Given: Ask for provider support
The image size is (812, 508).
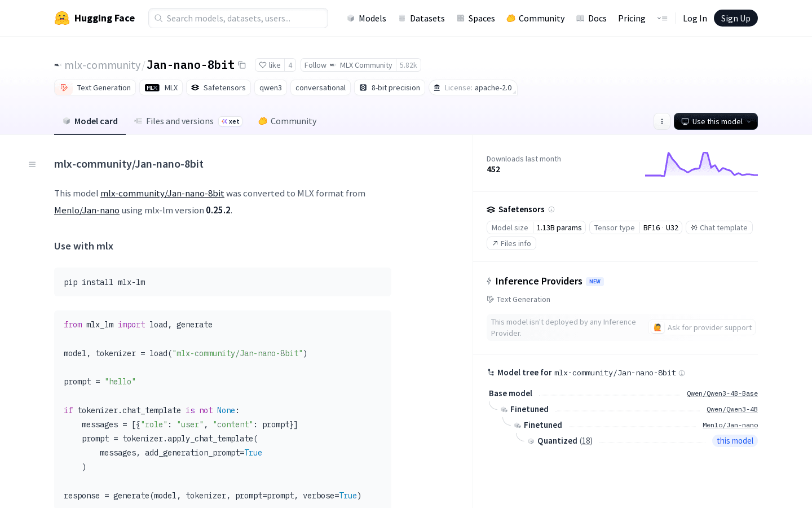Looking at the screenshot, I should point(703,327).
